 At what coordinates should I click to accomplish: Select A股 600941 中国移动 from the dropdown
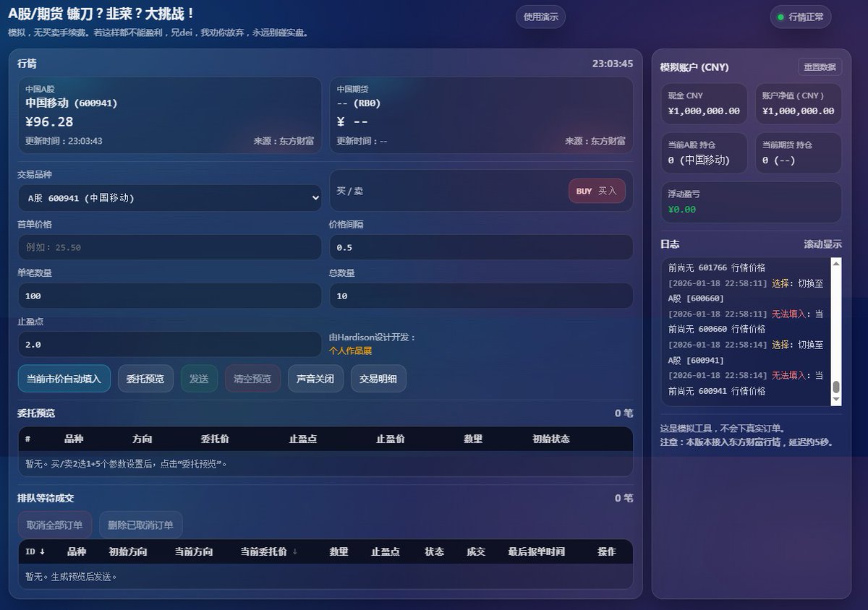tap(169, 197)
